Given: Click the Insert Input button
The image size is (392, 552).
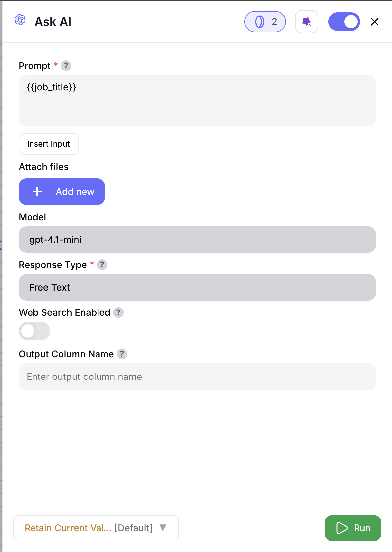Looking at the screenshot, I should coord(48,144).
